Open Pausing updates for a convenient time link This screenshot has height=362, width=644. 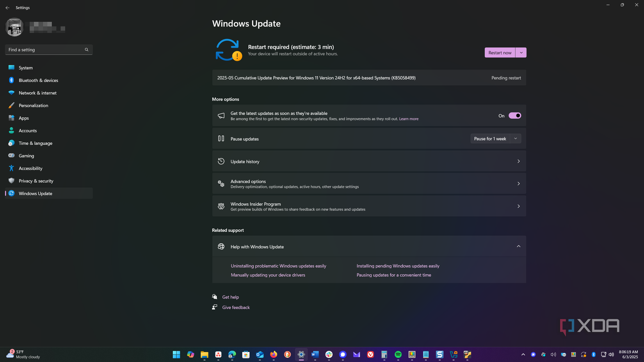pyautogui.click(x=394, y=275)
